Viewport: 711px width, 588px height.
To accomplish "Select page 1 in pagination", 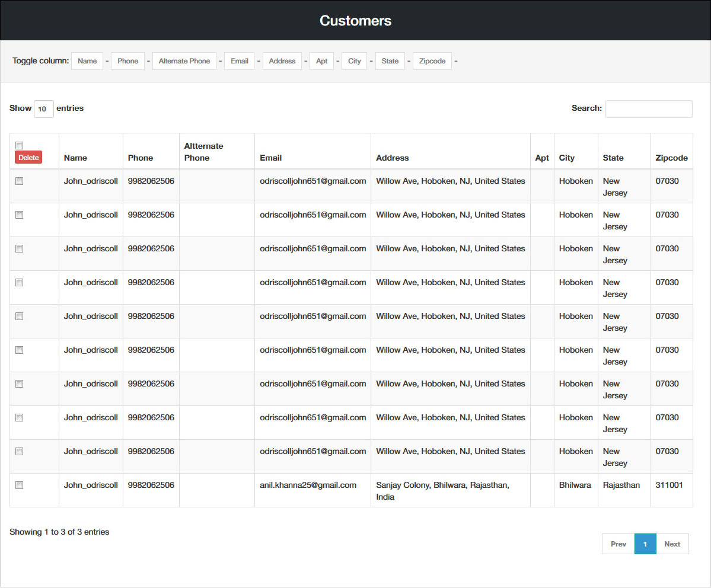I will pos(645,544).
